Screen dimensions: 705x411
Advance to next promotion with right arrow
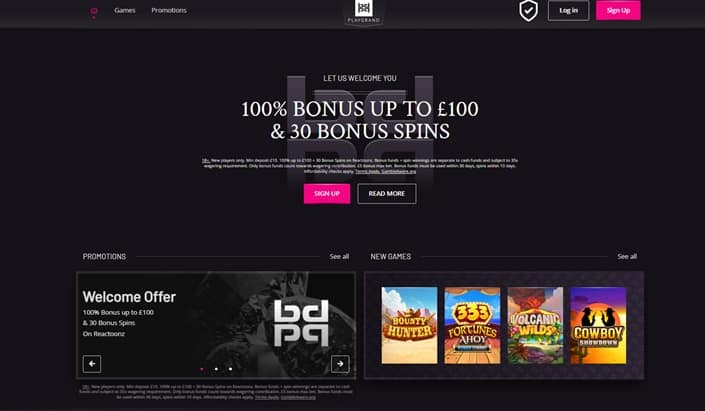tap(340, 364)
